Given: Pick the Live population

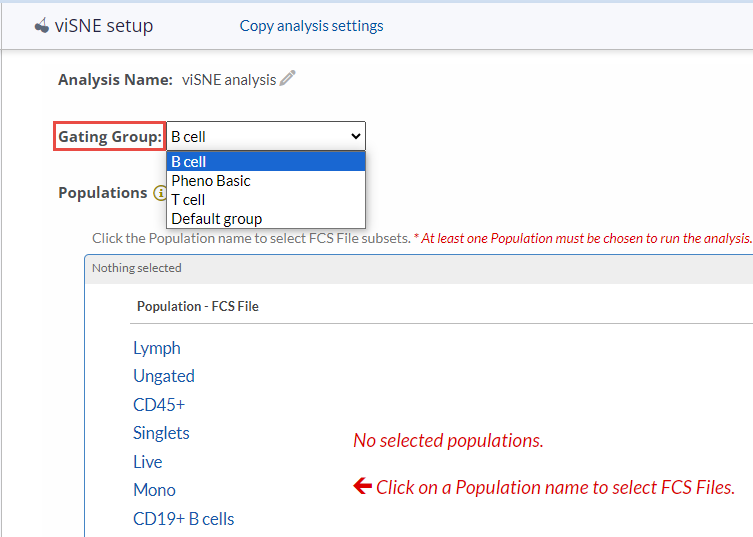Looking at the screenshot, I should 148,462.
